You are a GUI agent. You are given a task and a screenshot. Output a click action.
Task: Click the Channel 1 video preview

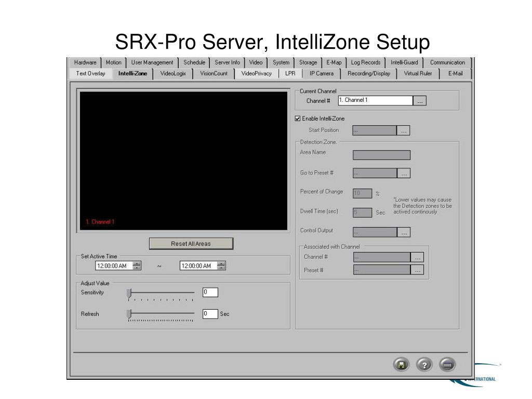[183, 161]
